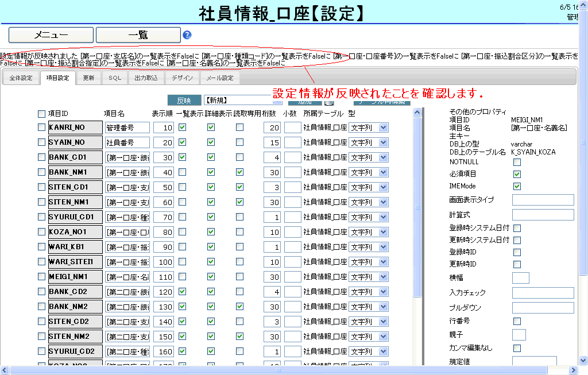Open the デザイン tab
This screenshot has width=588, height=375.
point(182,78)
